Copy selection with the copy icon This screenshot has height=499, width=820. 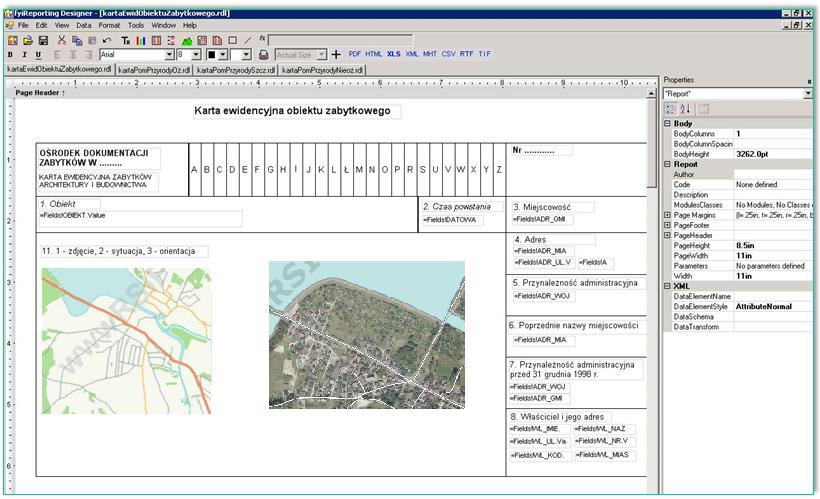click(77, 40)
